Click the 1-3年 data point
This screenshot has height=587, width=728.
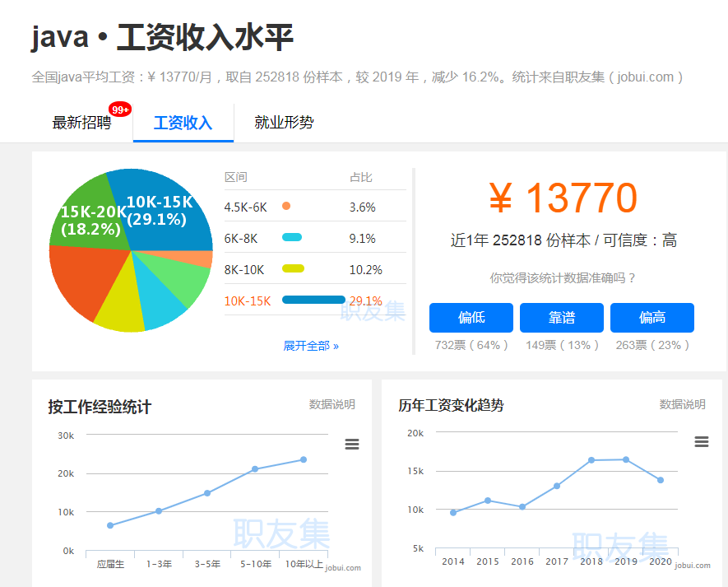(159, 511)
